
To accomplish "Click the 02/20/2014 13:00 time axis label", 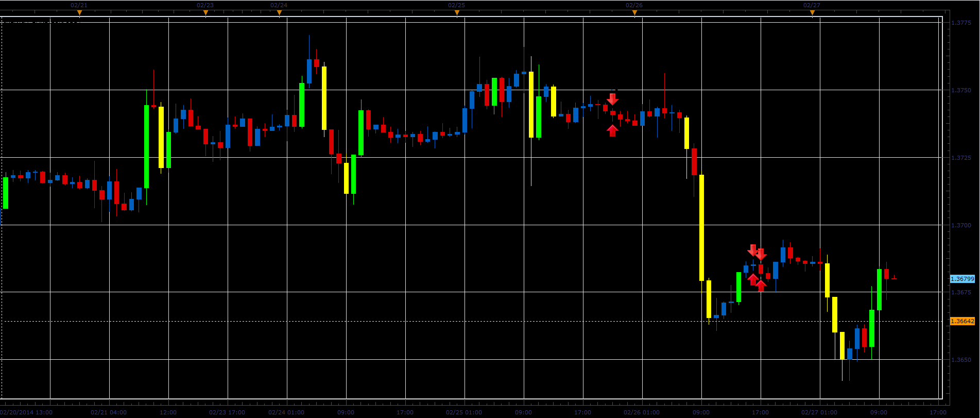I will coord(27,412).
